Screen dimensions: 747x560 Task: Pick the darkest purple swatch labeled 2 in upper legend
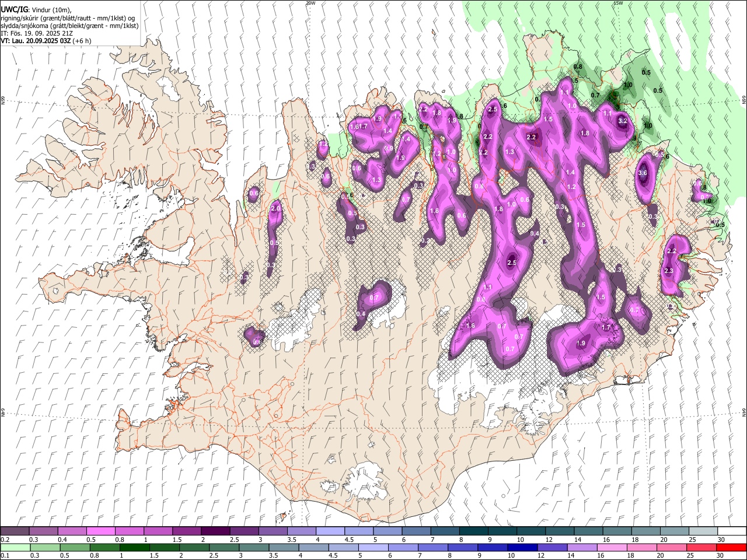[215, 531]
